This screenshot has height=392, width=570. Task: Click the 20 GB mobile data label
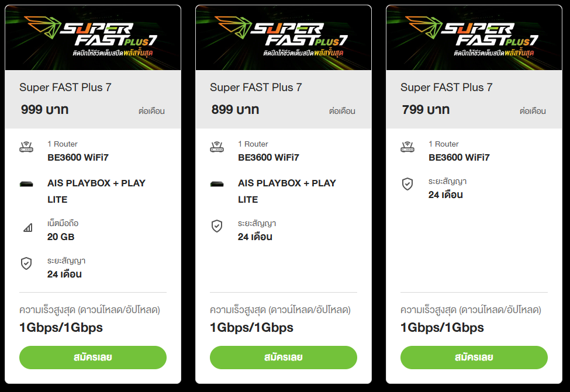coord(61,237)
